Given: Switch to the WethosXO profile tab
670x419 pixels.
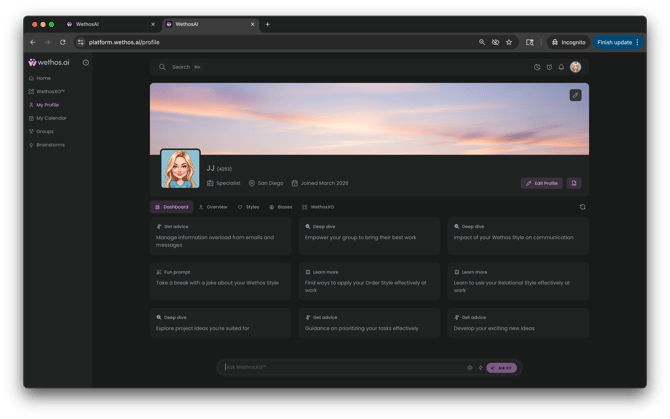Looking at the screenshot, I should coord(318,207).
